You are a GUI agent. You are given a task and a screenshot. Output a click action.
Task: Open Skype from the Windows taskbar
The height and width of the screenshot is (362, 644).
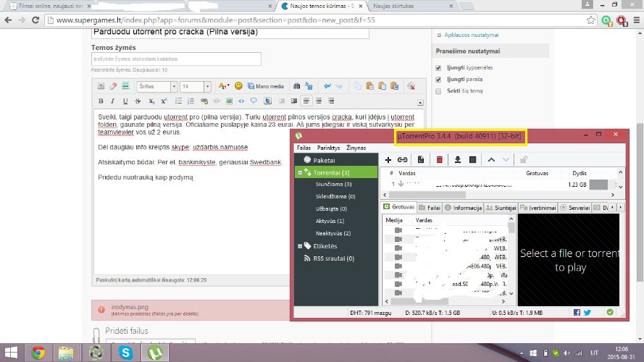pyautogui.click(x=125, y=353)
